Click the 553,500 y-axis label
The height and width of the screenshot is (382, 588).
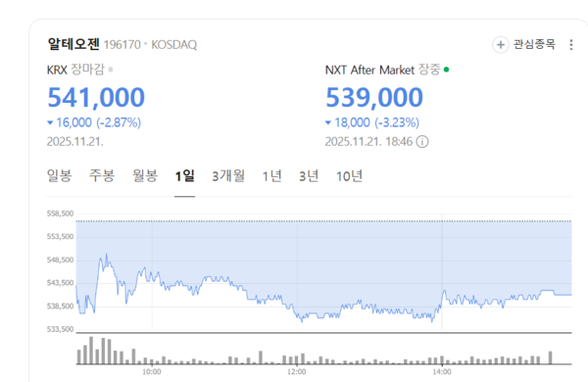pyautogui.click(x=60, y=237)
